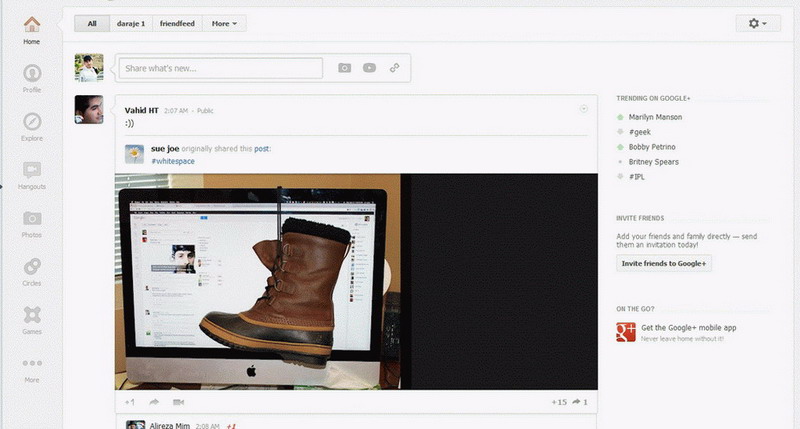Select the All stream tab
Viewport: 800px width, 429px height.
click(x=92, y=23)
